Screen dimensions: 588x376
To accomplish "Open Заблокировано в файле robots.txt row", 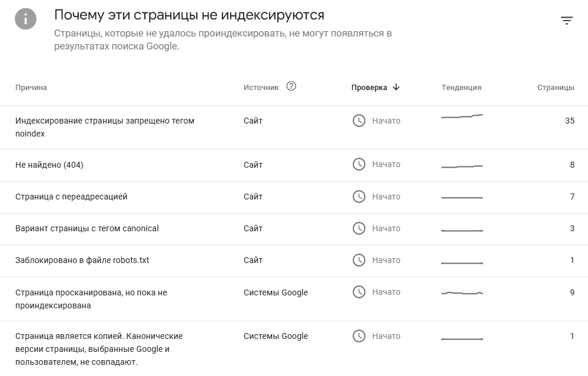I will click(x=294, y=261).
